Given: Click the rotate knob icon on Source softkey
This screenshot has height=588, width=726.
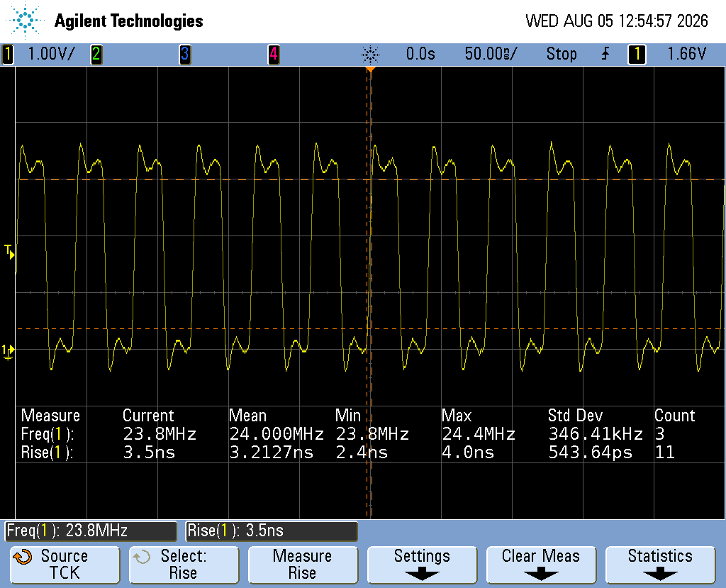Looking at the screenshot, I should click(x=22, y=557).
